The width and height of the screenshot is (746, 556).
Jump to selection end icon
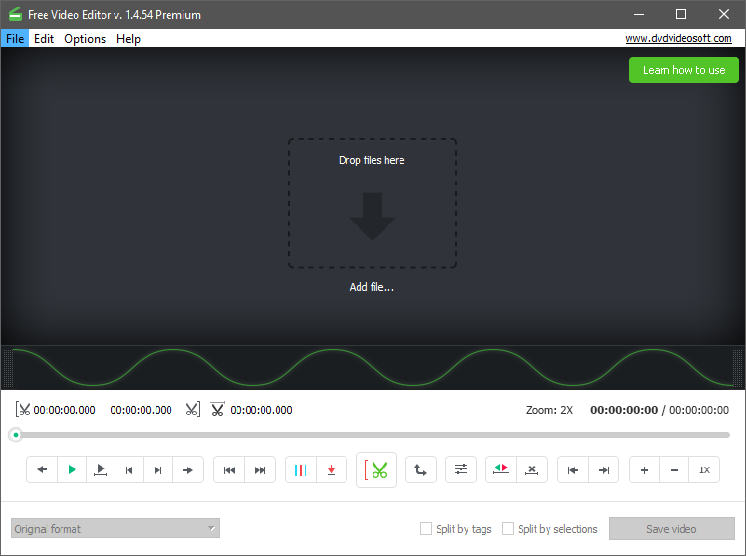pos(604,470)
